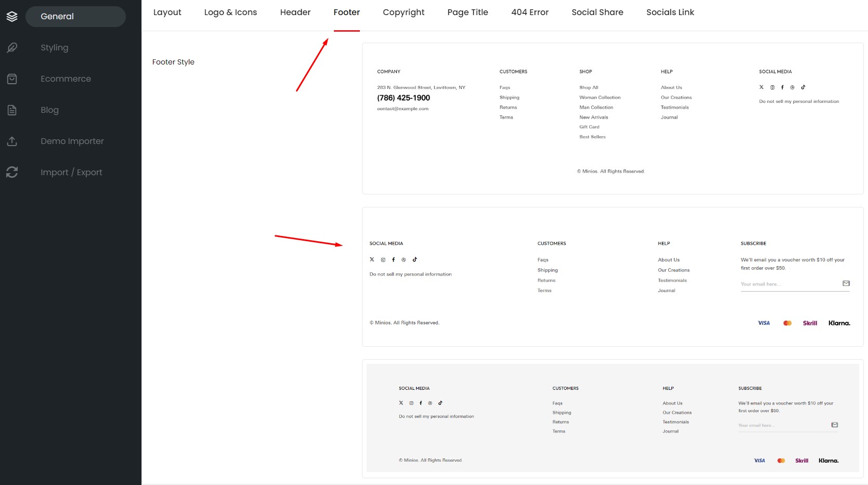Open the Ecommerce section
Viewport: 868px width, 485px height.
point(66,79)
